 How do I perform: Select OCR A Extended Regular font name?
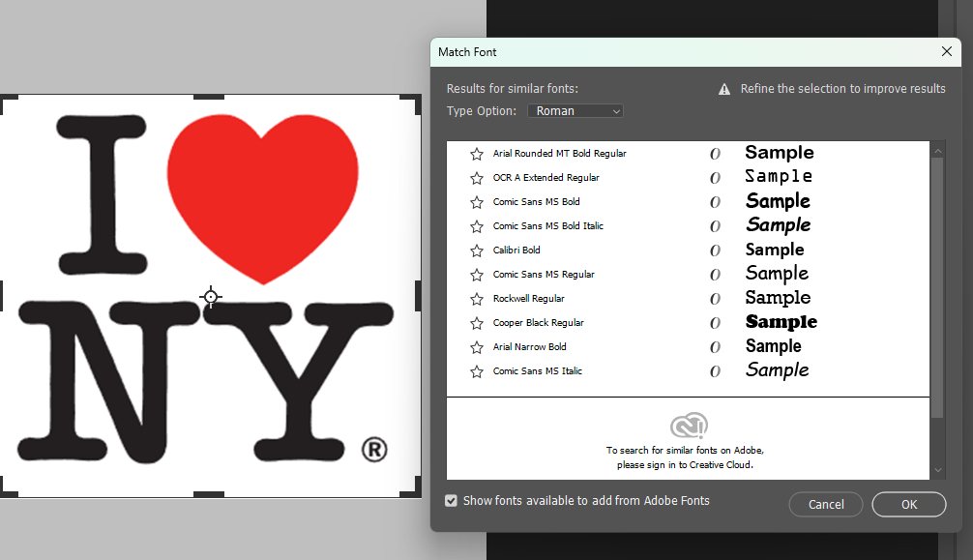click(x=546, y=178)
